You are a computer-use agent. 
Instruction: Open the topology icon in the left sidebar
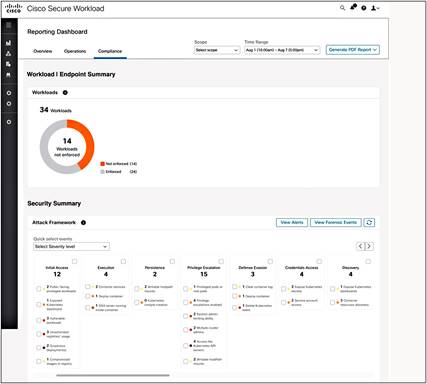click(x=9, y=54)
